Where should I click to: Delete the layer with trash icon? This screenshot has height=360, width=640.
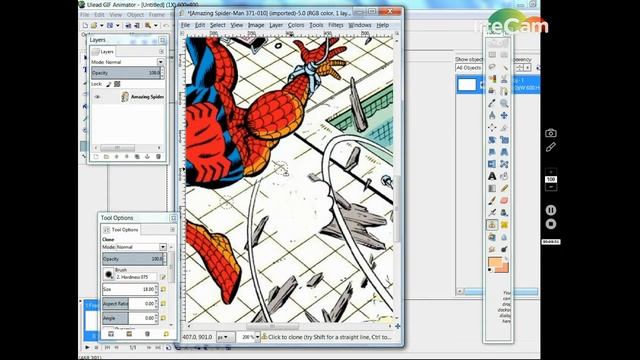pos(158,157)
